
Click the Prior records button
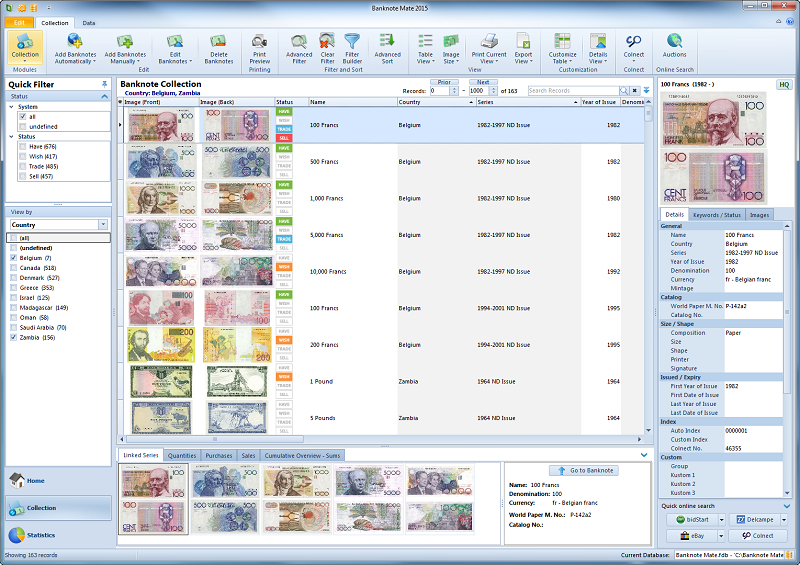[x=444, y=82]
